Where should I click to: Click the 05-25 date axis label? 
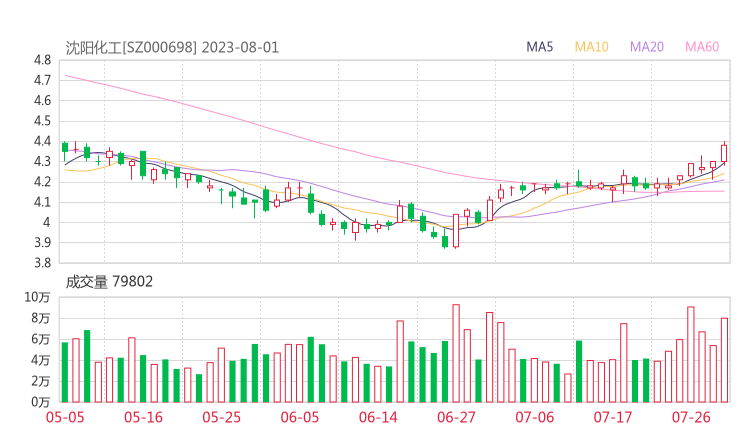click(221, 417)
